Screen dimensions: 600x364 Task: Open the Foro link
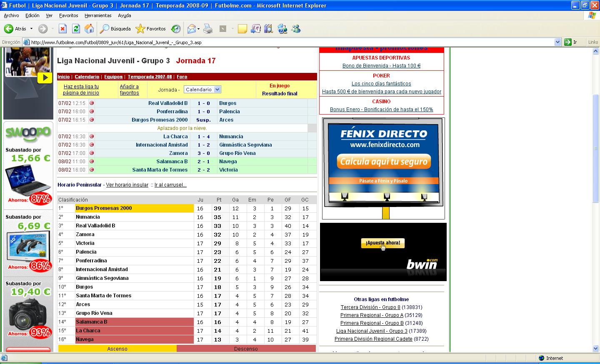click(182, 77)
